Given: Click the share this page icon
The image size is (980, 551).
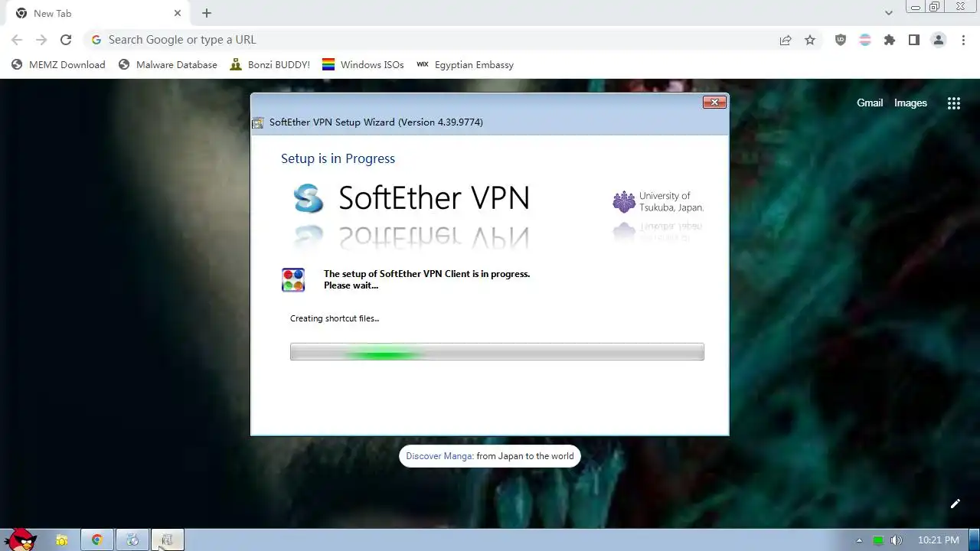Looking at the screenshot, I should tap(786, 40).
